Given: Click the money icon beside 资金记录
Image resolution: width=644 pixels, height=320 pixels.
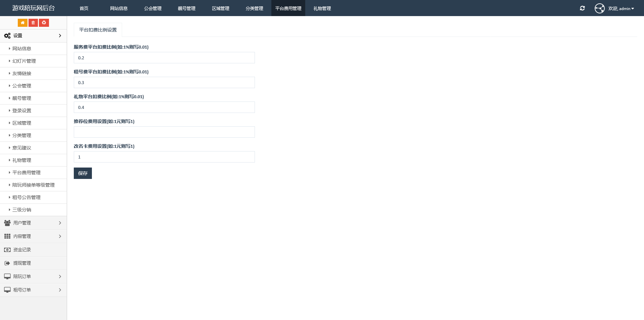Looking at the screenshot, I should click(7, 250).
